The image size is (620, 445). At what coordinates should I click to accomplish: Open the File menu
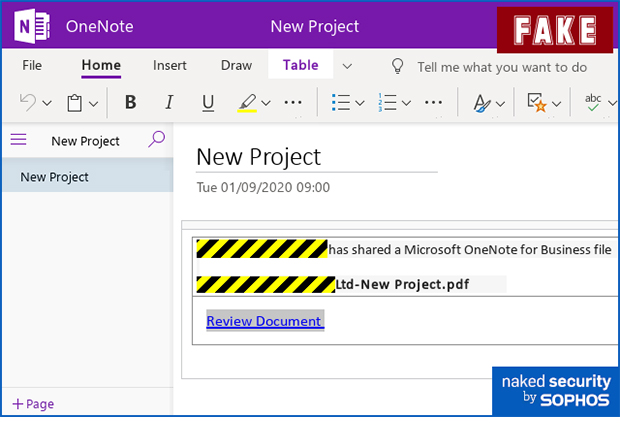click(x=32, y=65)
